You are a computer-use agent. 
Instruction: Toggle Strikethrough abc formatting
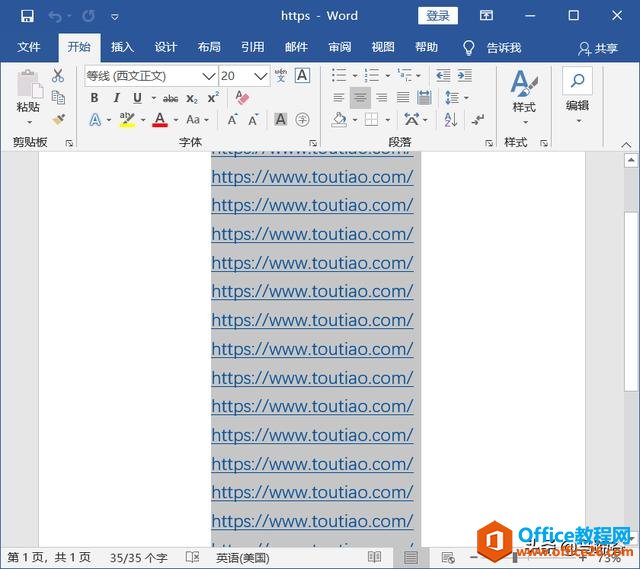(x=170, y=98)
